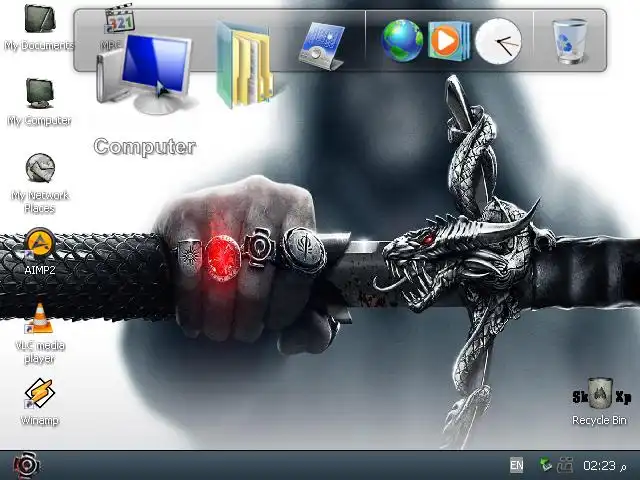Open the calendar widget icon in the dock

322,47
